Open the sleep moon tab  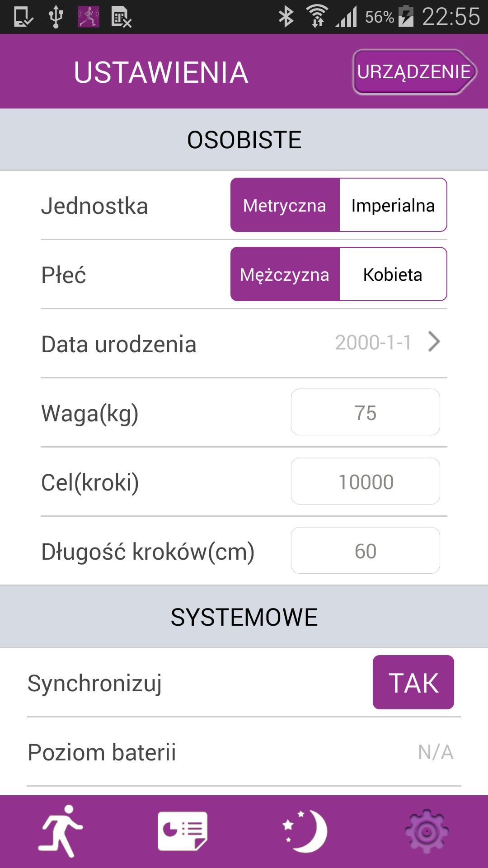[305, 831]
